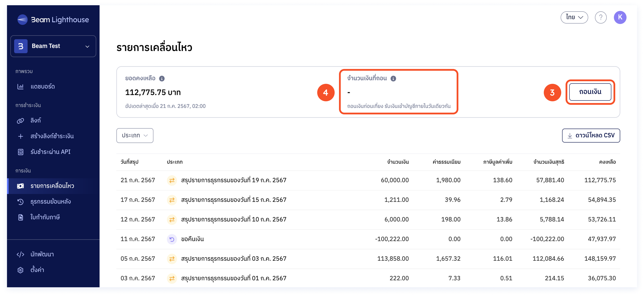
Task: Select the ลิงก์ payment links icon
Action: (x=20, y=120)
